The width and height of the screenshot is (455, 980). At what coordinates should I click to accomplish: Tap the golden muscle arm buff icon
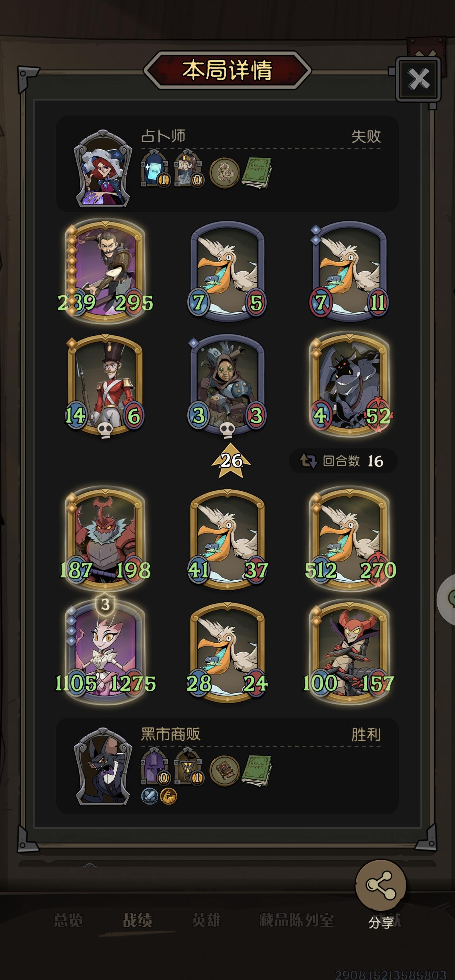pos(168,796)
